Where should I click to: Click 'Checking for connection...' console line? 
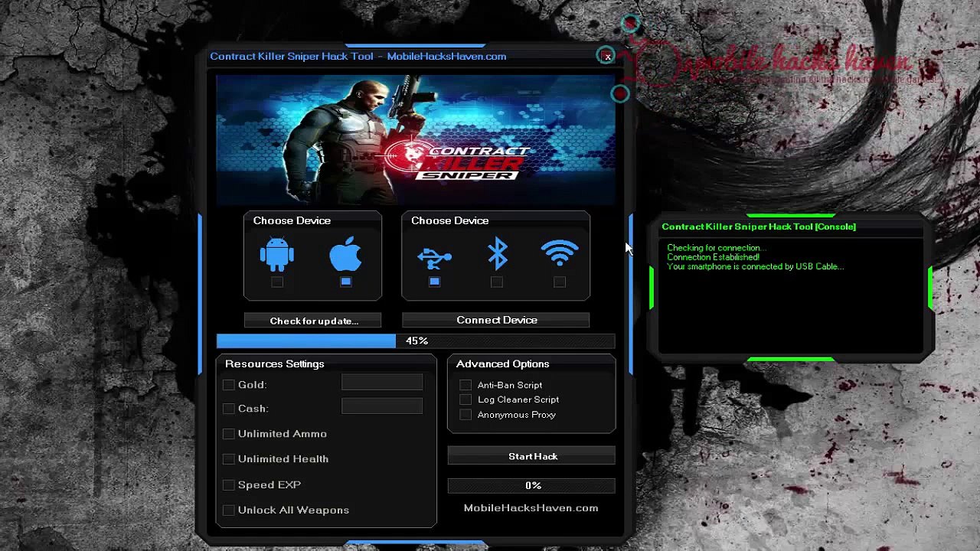[x=716, y=248]
